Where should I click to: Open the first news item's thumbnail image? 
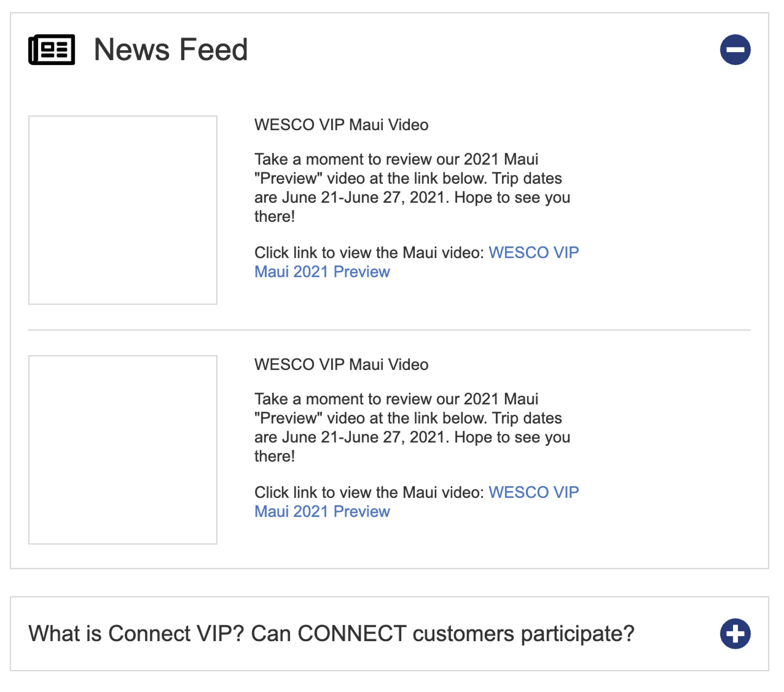(123, 210)
